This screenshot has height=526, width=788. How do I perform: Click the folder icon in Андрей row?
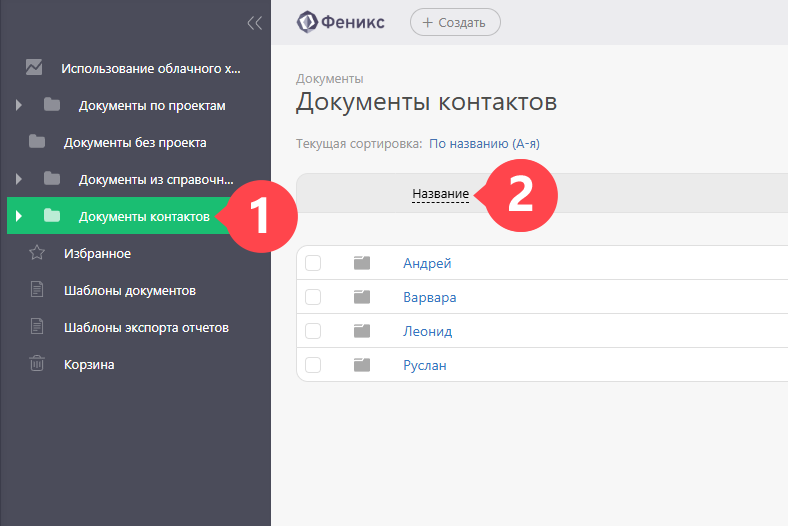point(362,263)
